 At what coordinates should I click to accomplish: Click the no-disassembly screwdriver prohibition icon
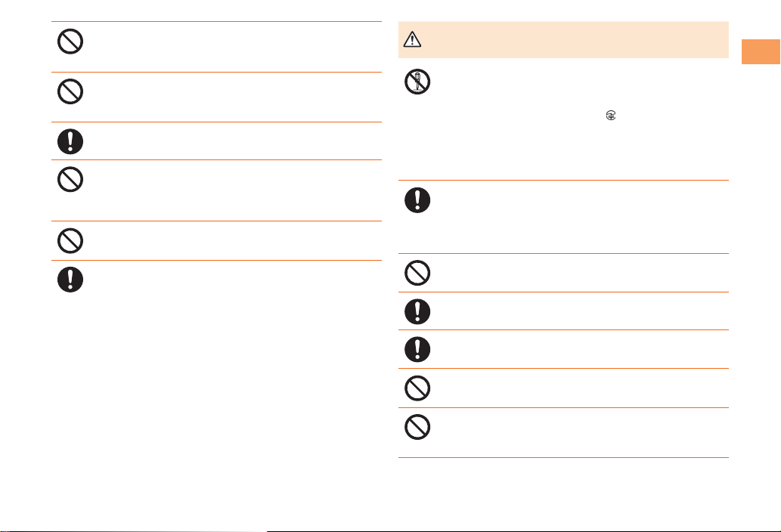pyautogui.click(x=418, y=81)
